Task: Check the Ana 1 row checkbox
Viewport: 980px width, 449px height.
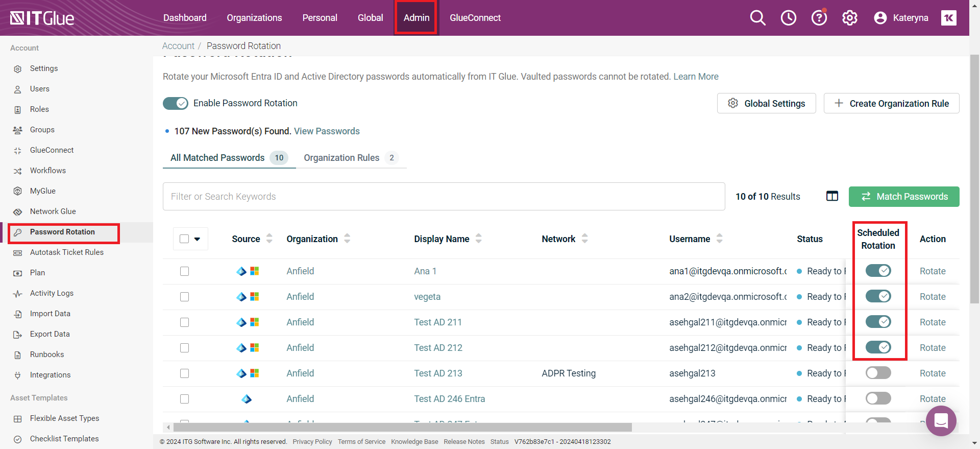Action: point(184,271)
